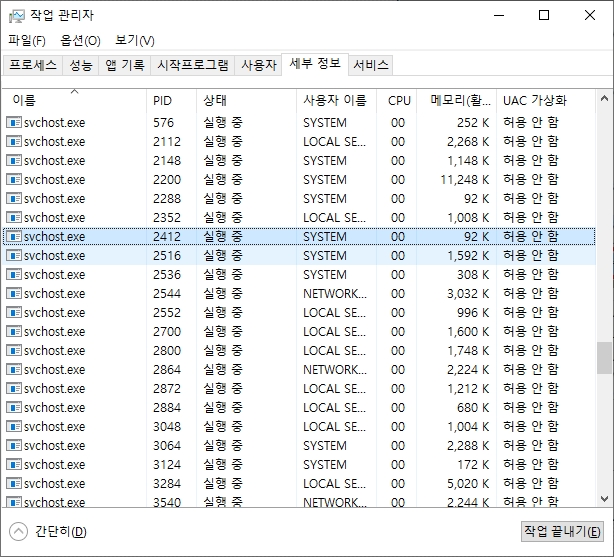Screen dimensions: 614x557
Task: Click the svchost.exe icon for PID 3124
Action: (x=14, y=465)
